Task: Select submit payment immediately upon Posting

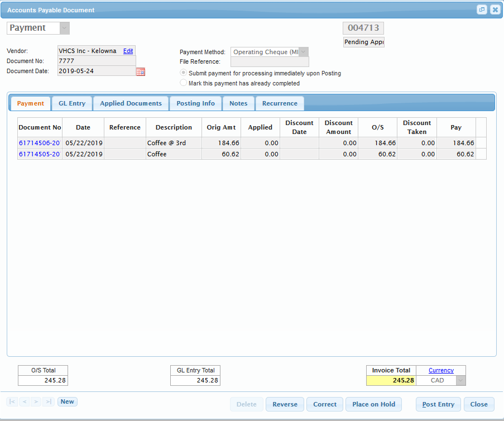Action: (184, 73)
